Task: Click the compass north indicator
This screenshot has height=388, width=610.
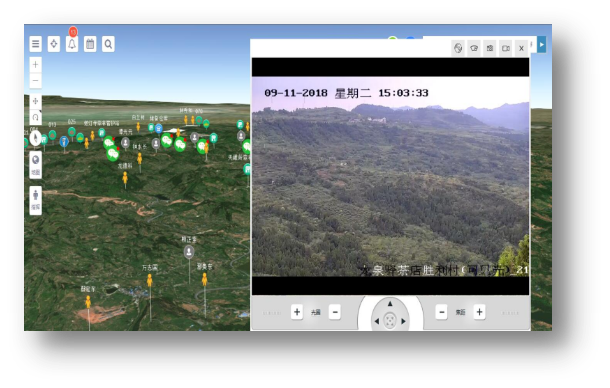Action: point(35,138)
